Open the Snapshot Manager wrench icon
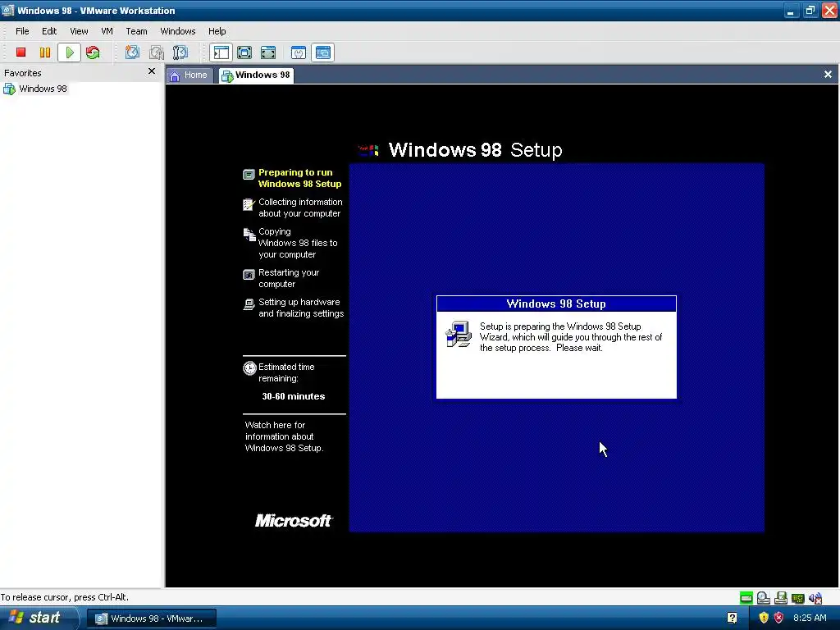Image resolution: width=840 pixels, height=630 pixels. coord(180,52)
